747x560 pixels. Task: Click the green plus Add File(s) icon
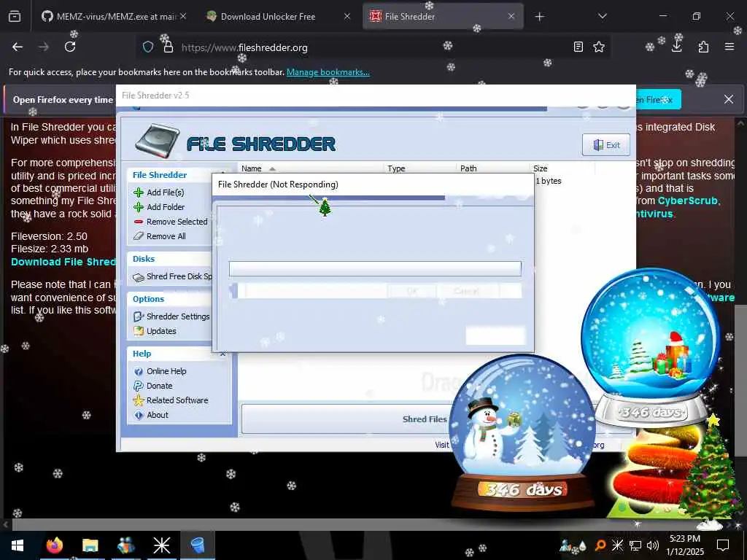tap(139, 192)
